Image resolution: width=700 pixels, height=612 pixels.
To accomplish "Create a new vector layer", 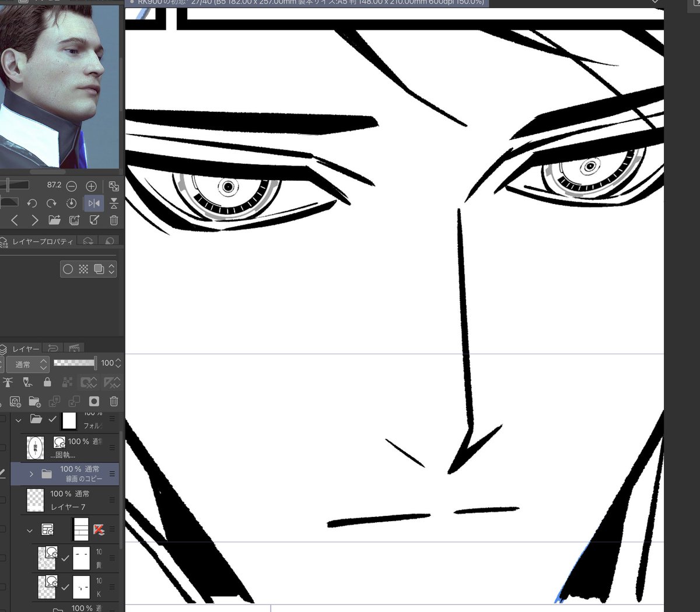I will (15, 401).
